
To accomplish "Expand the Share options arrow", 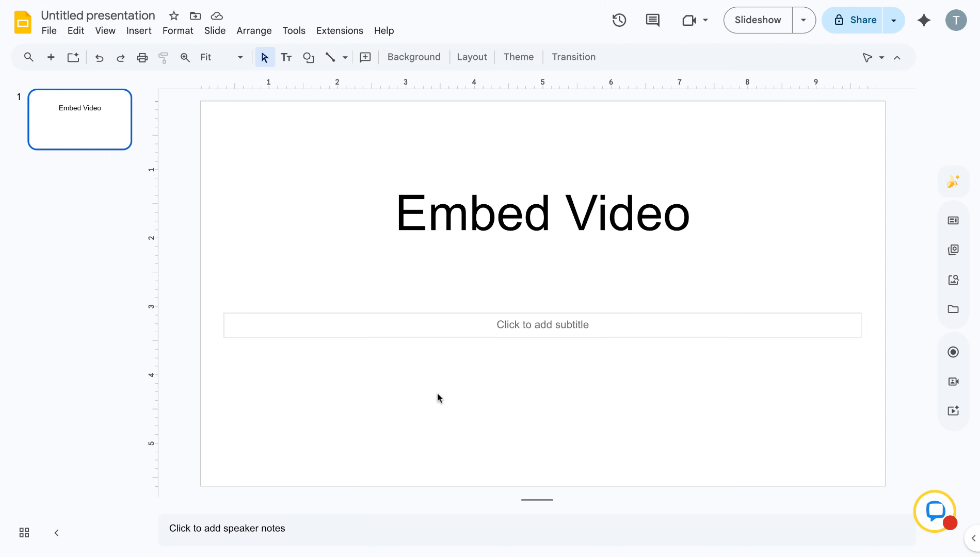I will point(894,20).
